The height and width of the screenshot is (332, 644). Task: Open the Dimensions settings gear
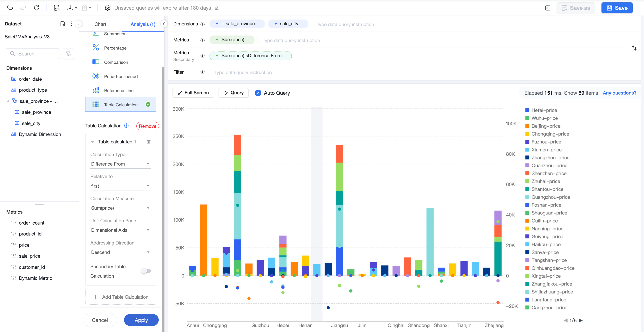tap(203, 24)
